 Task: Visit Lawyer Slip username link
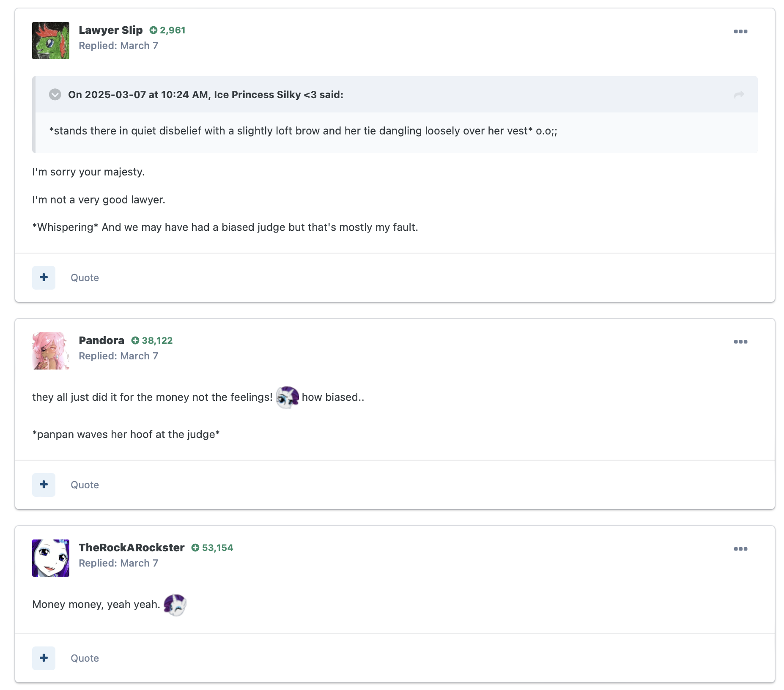tap(111, 30)
